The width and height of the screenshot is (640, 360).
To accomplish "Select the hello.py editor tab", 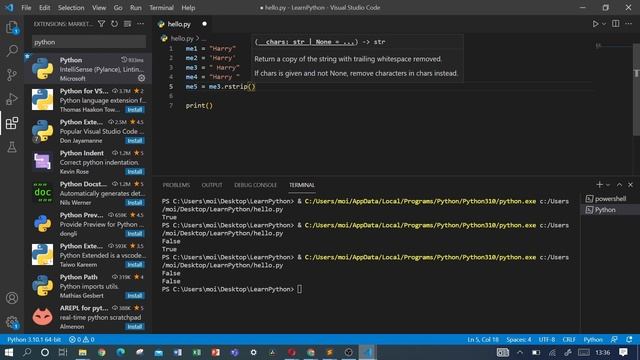I will [182, 24].
